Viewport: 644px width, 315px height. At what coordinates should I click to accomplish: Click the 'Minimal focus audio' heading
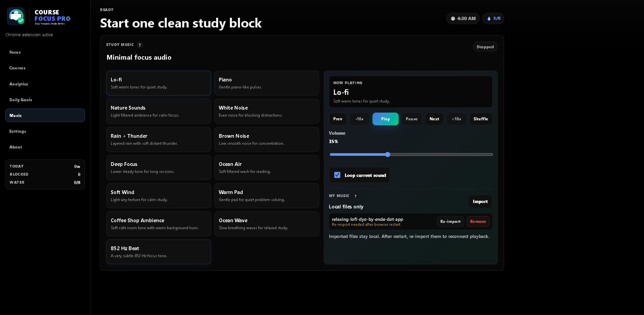[x=139, y=57]
